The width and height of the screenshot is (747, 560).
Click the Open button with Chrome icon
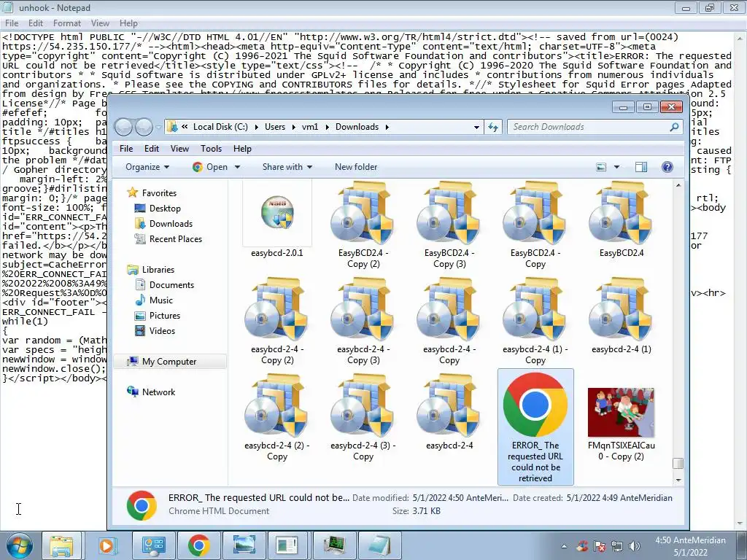tap(210, 167)
